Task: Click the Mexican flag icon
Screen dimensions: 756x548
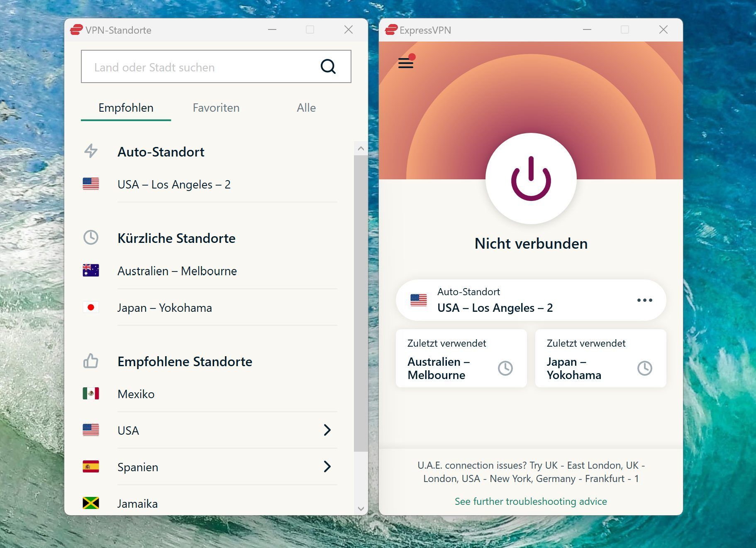Action: [x=91, y=394]
